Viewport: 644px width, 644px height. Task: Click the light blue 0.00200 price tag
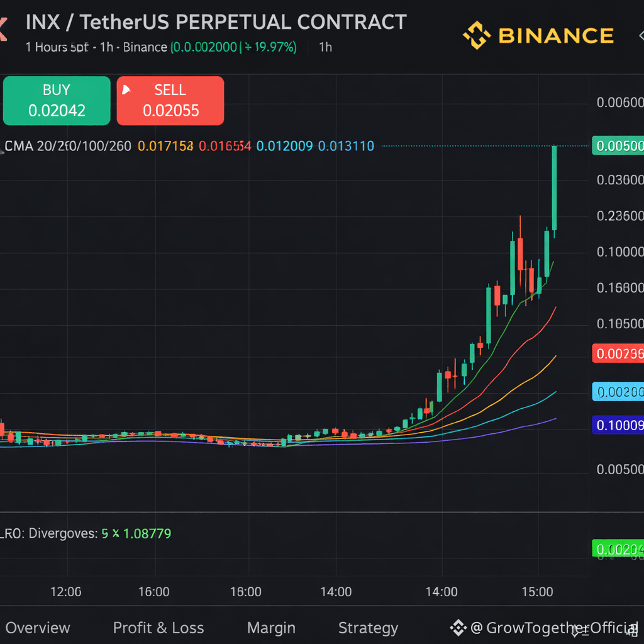point(618,392)
